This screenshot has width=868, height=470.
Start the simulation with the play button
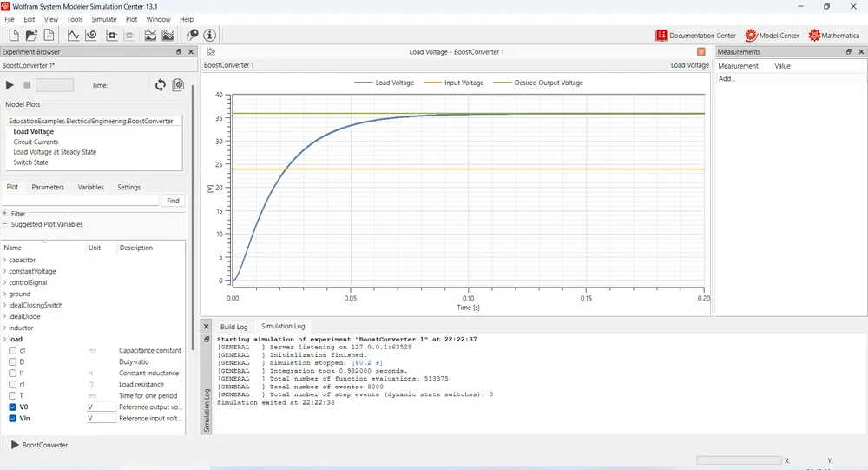point(10,85)
